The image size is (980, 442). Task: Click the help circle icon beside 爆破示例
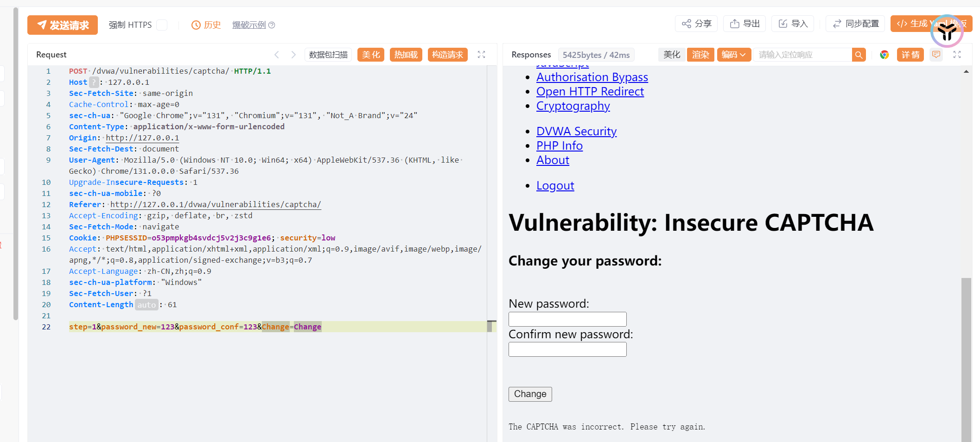pyautogui.click(x=272, y=25)
